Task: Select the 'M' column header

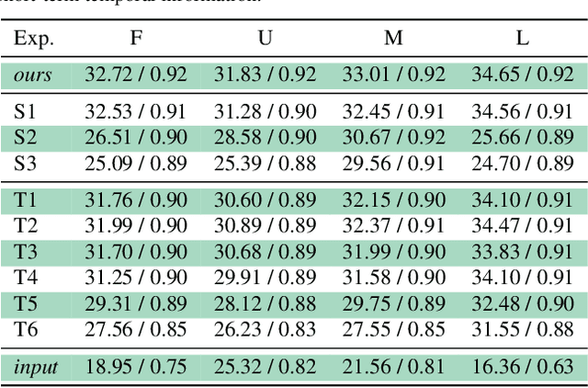Action: pos(393,40)
